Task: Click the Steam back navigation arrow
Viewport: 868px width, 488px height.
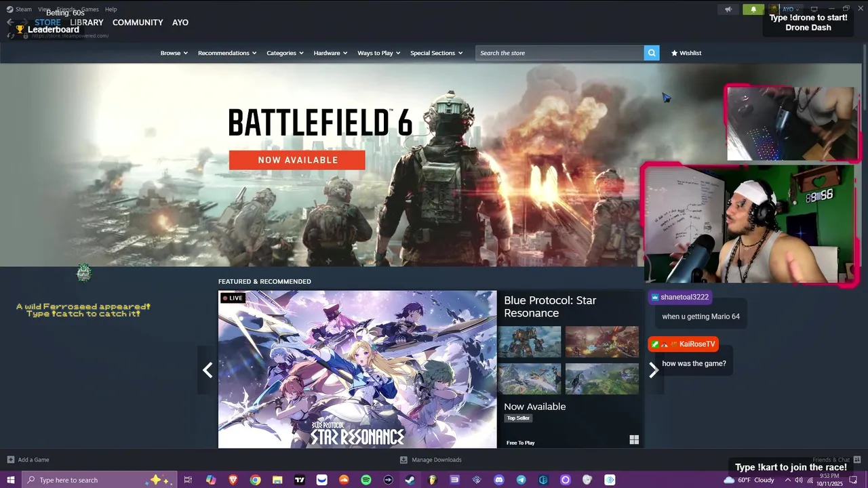Action: point(9,22)
